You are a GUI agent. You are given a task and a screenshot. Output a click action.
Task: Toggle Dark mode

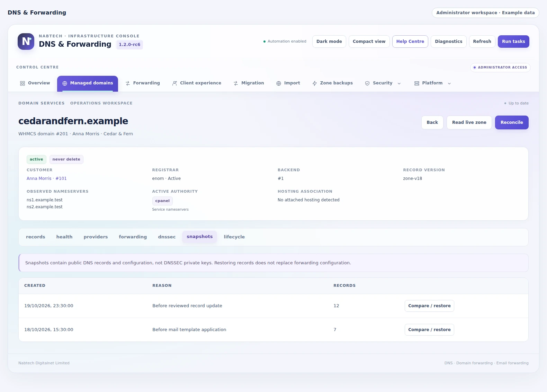click(329, 42)
